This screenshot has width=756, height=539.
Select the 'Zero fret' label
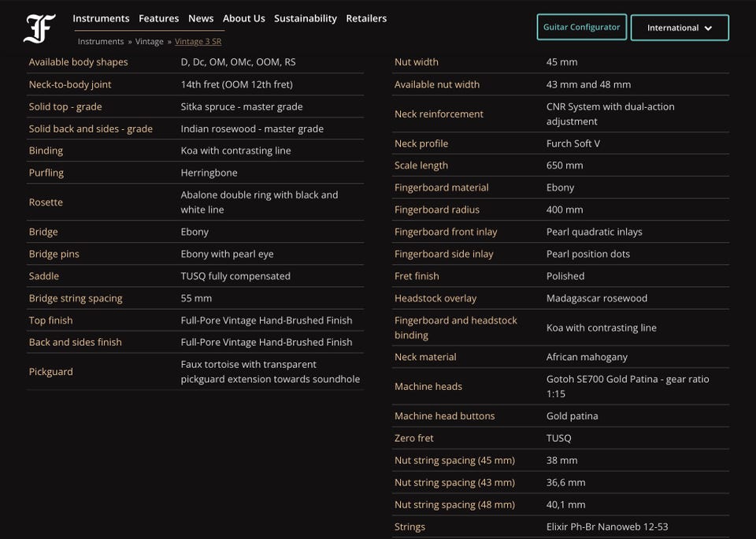tap(413, 438)
